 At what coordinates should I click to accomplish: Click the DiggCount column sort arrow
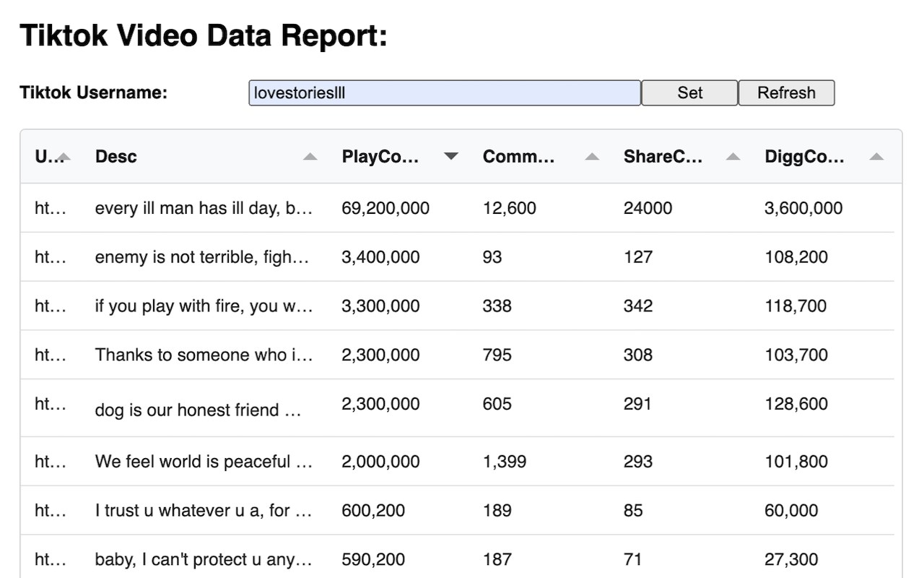tap(876, 157)
